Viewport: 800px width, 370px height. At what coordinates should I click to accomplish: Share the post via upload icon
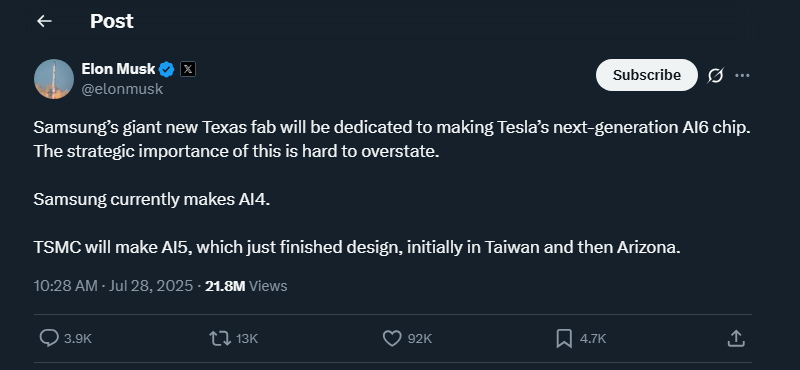pos(735,338)
